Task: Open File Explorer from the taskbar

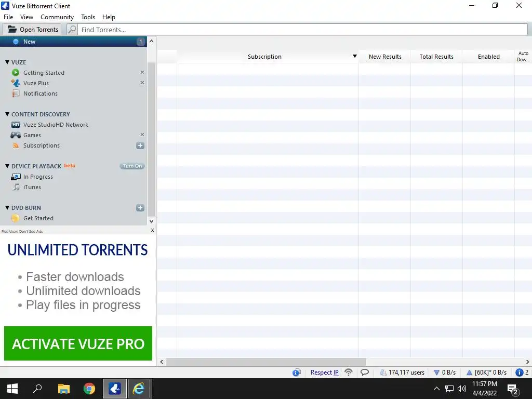Action: [63, 389]
